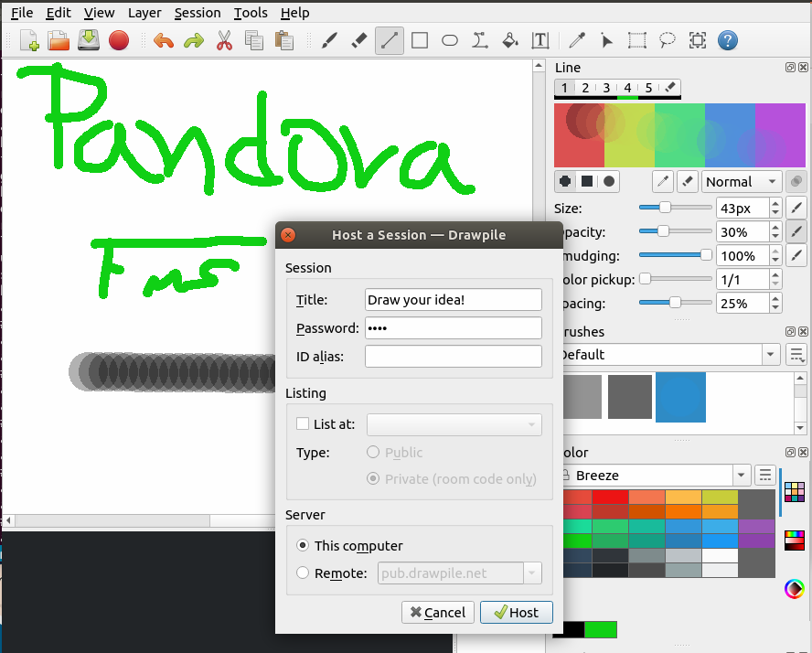Adjust the Size slider
This screenshot has height=653, width=812.
(x=675, y=208)
